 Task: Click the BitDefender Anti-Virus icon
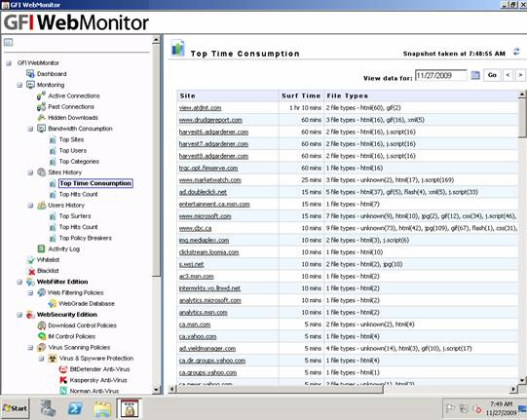63,369
